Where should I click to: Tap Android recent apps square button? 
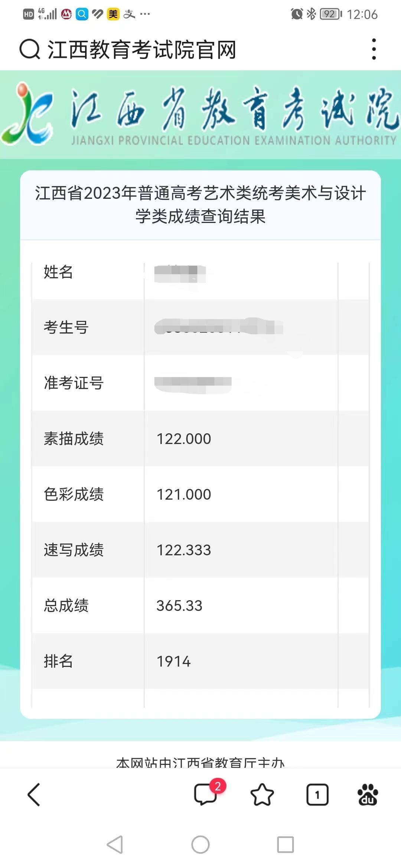click(x=286, y=845)
